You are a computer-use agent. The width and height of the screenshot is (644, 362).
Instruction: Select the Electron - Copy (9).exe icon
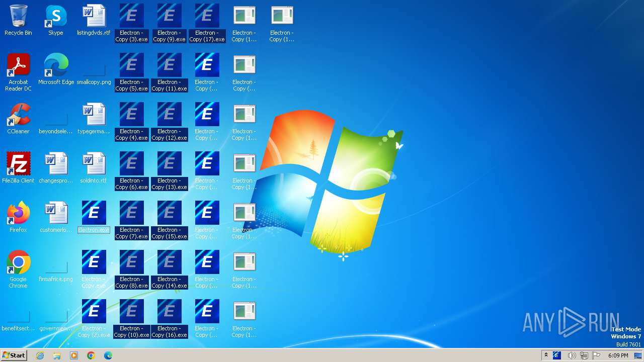pyautogui.click(x=169, y=23)
